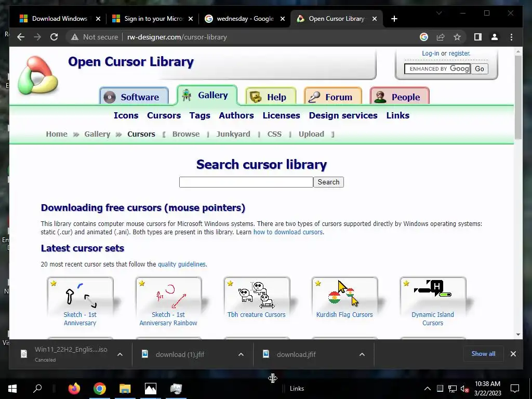Viewport: 532px width, 399px height.
Task: Go to Icons in the gallery menu
Action: tap(126, 115)
